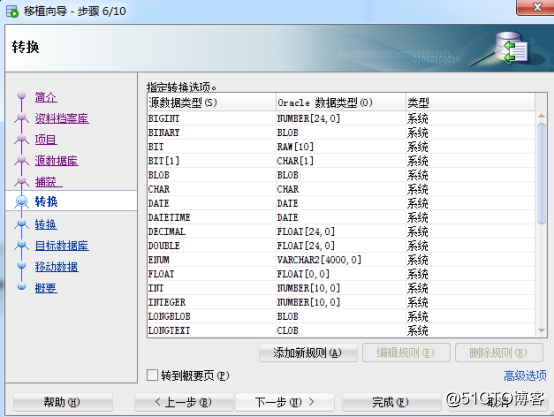Select the LONGBLOB row
Screen dimensions: 554x417
[341, 316]
